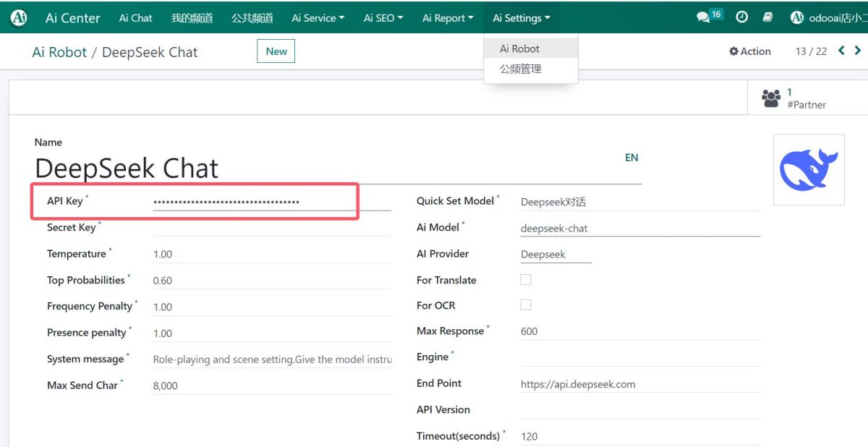Expand the Ai Report dropdown menu
Screen dimensions: 868x447
(448, 18)
